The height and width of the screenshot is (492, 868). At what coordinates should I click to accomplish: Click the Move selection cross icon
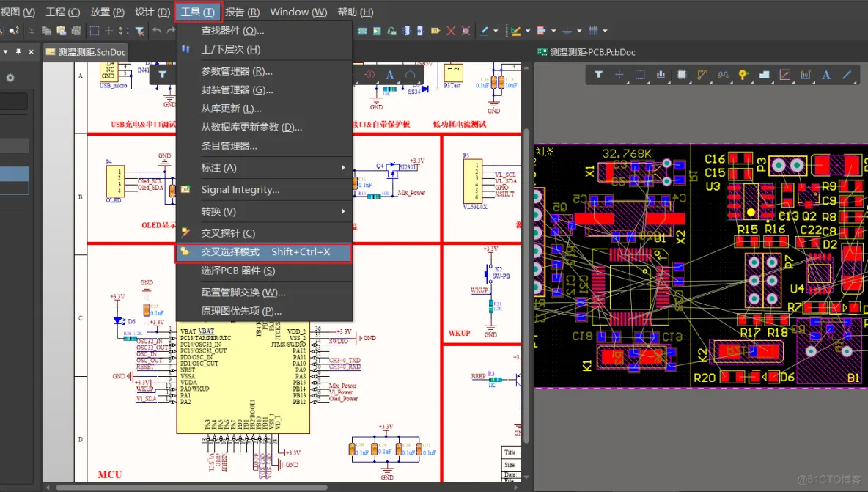tap(109, 31)
